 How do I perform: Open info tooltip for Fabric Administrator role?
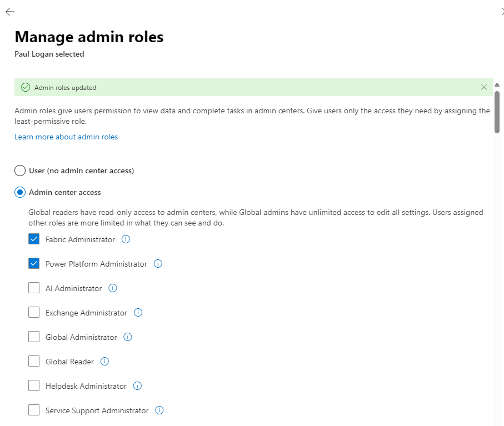(x=126, y=239)
